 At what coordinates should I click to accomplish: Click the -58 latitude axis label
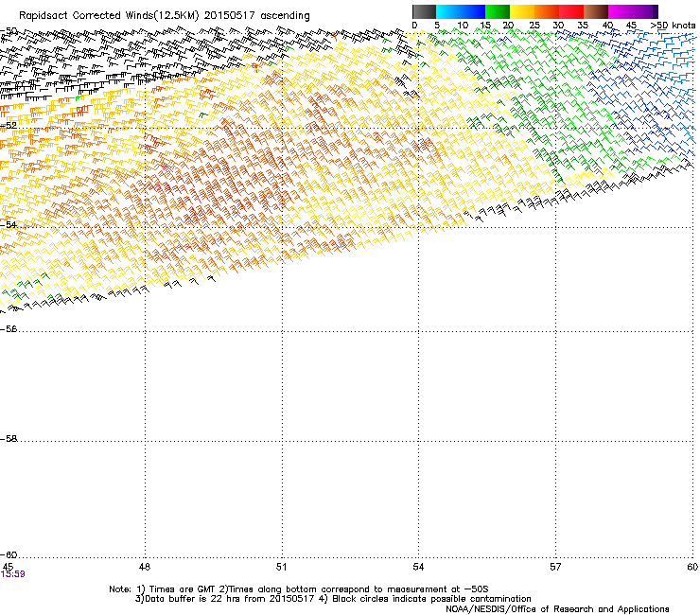click(9, 439)
